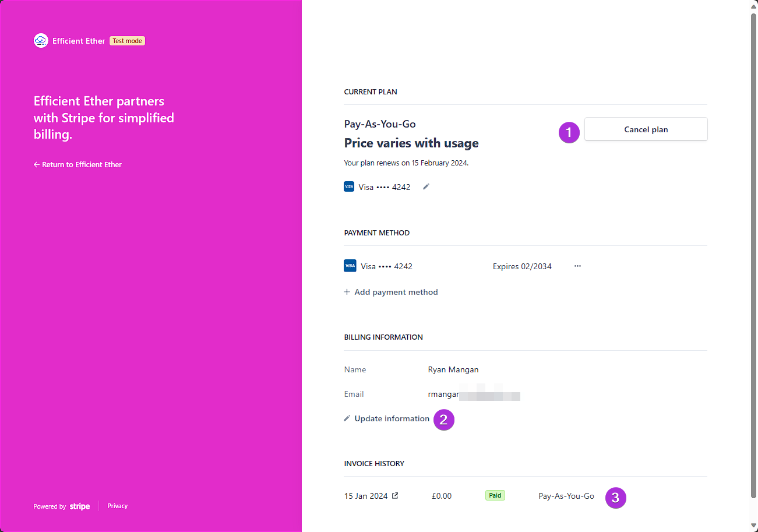
Task: Click the Efficient Ether brand name
Action: (x=79, y=41)
